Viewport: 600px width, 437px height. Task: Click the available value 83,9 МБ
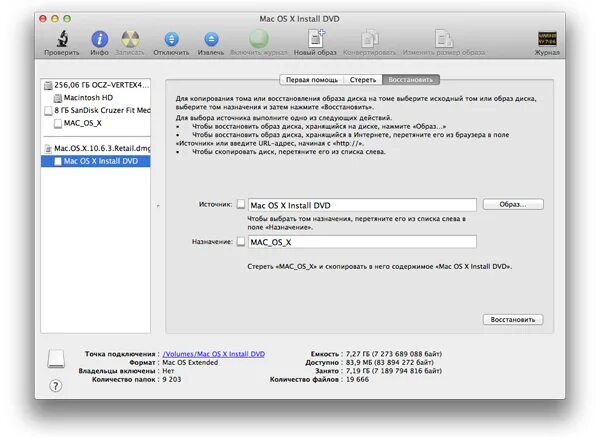(390, 362)
